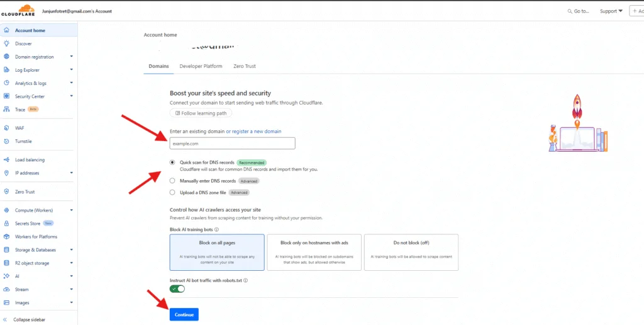Click the example.com domain input field

(x=233, y=143)
